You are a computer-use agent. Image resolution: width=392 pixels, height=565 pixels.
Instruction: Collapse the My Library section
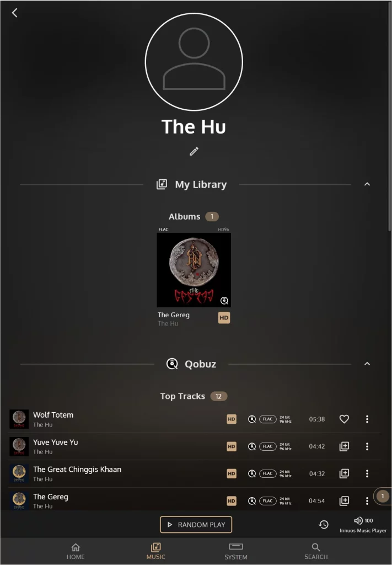click(x=367, y=184)
